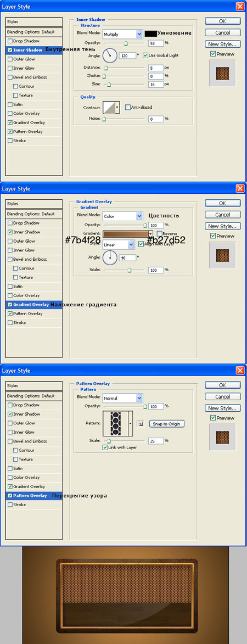Click the Size field showing 16

click(156, 84)
